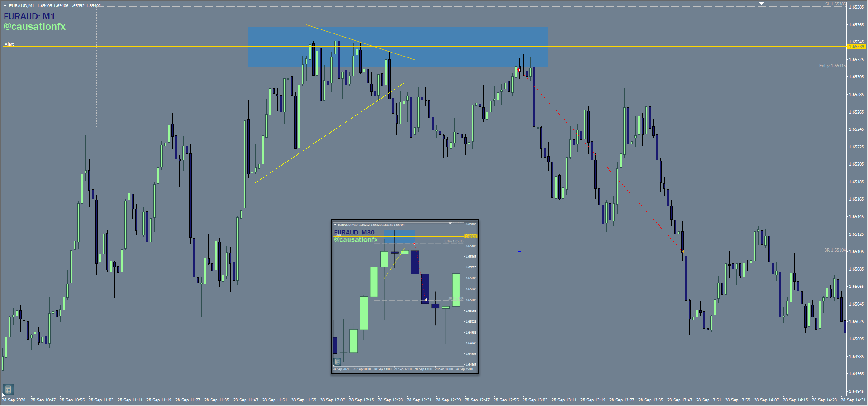Select the blue supply zone rectangle
The width and height of the screenshot is (868, 406).
(398, 47)
